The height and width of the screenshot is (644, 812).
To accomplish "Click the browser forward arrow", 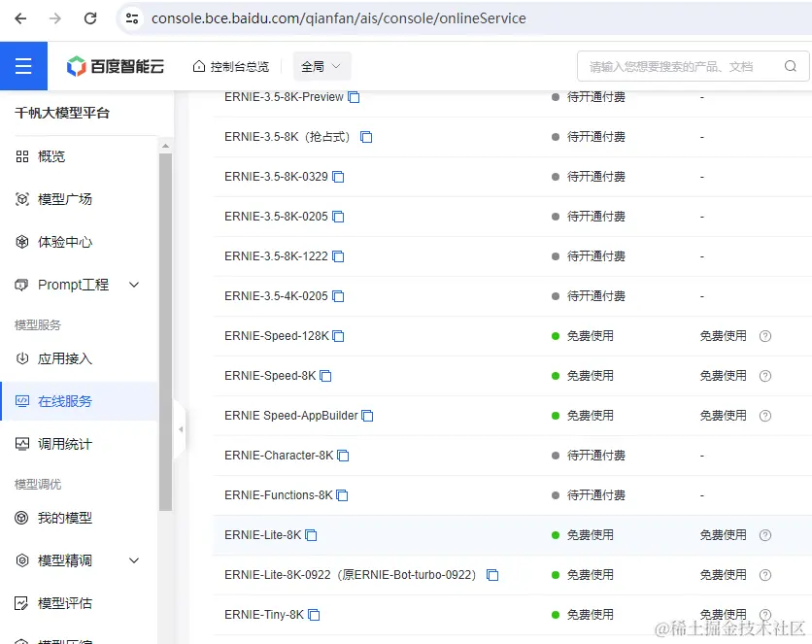I will point(55,18).
